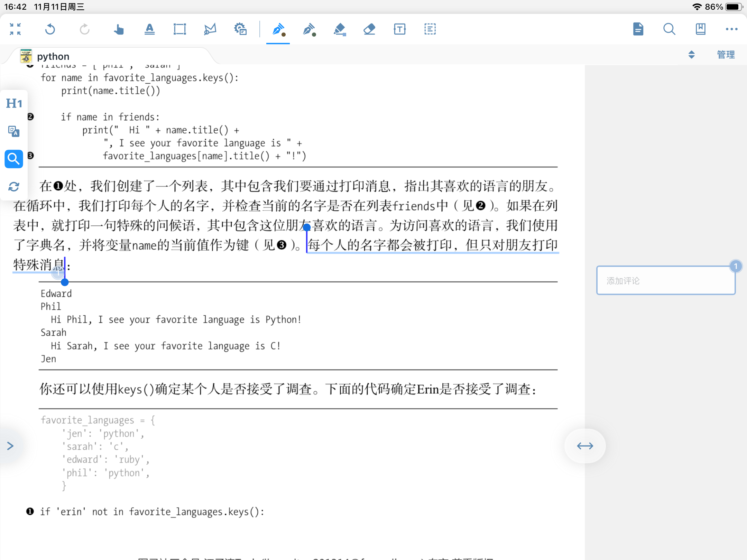The image size is (747, 560).
Task: Toggle the H1 heading tool
Action: pyautogui.click(x=14, y=103)
